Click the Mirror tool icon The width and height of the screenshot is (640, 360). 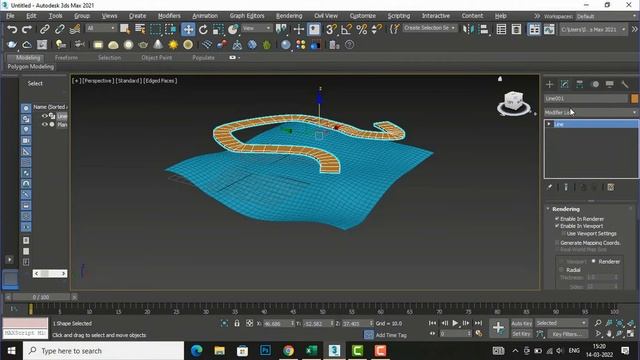467,29
